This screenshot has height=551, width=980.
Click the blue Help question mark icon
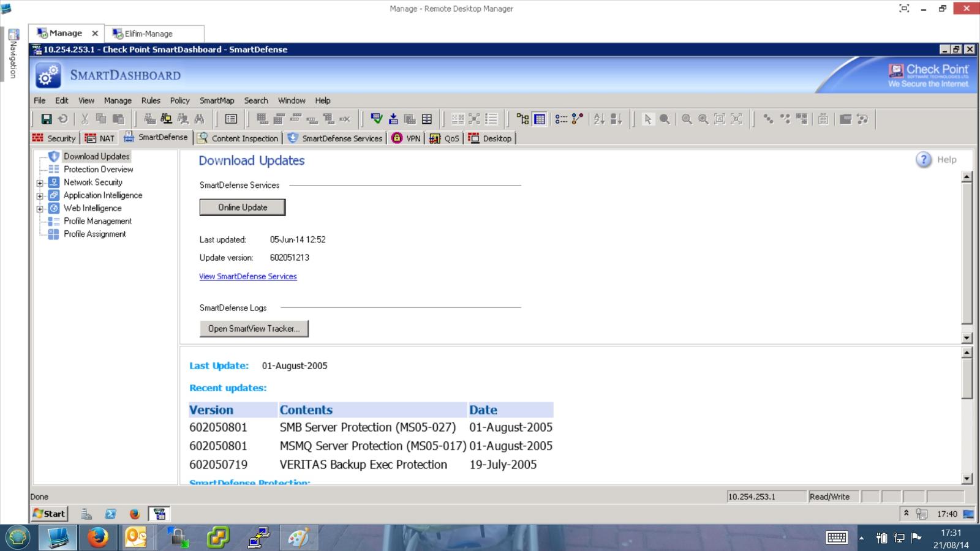coord(924,160)
